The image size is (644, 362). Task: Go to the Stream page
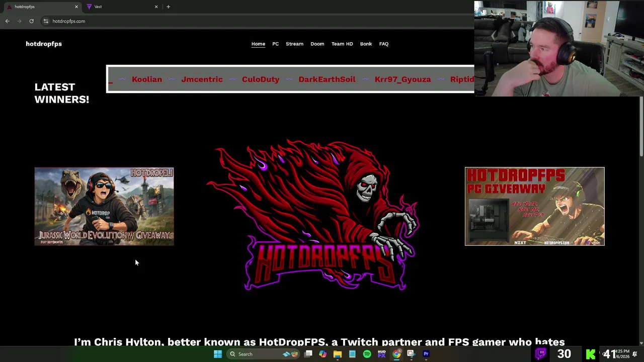[294, 44]
